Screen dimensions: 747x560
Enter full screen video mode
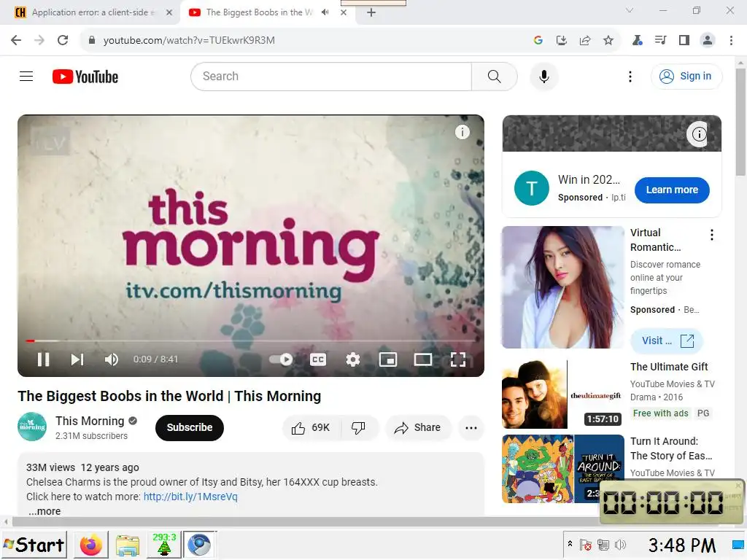(x=458, y=359)
